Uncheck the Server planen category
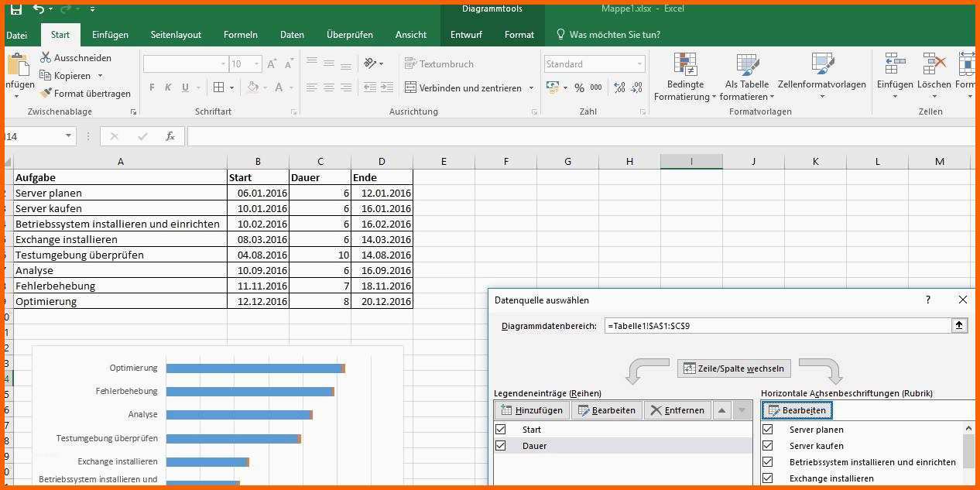This screenshot has height=490, width=980. click(x=768, y=429)
